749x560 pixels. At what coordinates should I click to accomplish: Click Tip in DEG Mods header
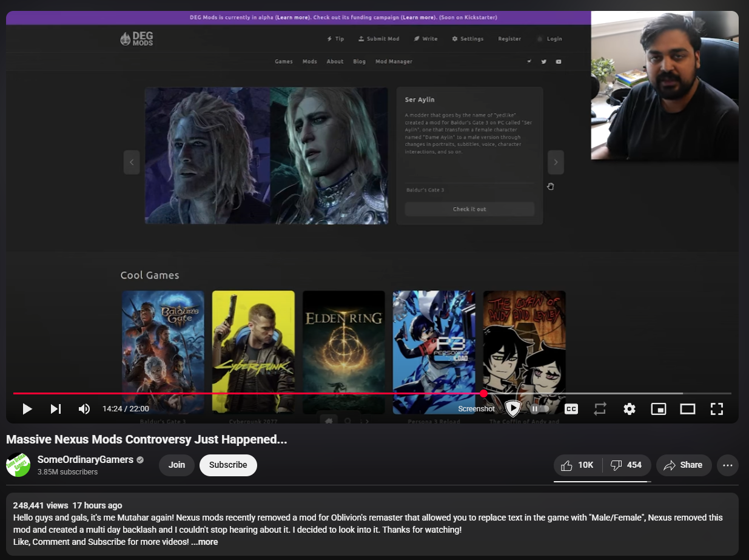[335, 39]
